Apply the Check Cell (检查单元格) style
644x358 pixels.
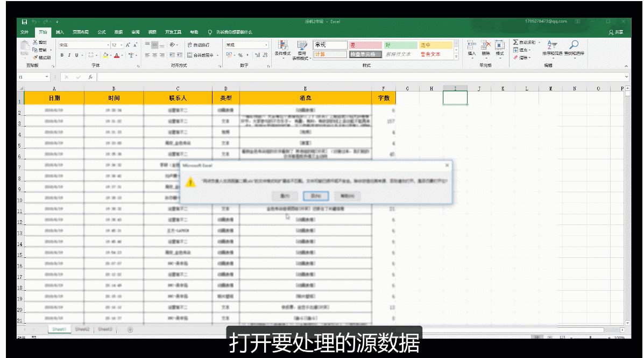[365, 54]
